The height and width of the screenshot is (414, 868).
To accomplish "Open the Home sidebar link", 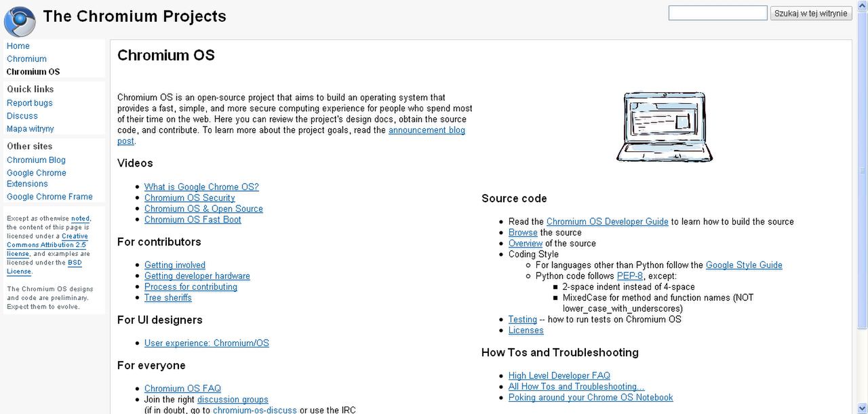I will point(18,46).
